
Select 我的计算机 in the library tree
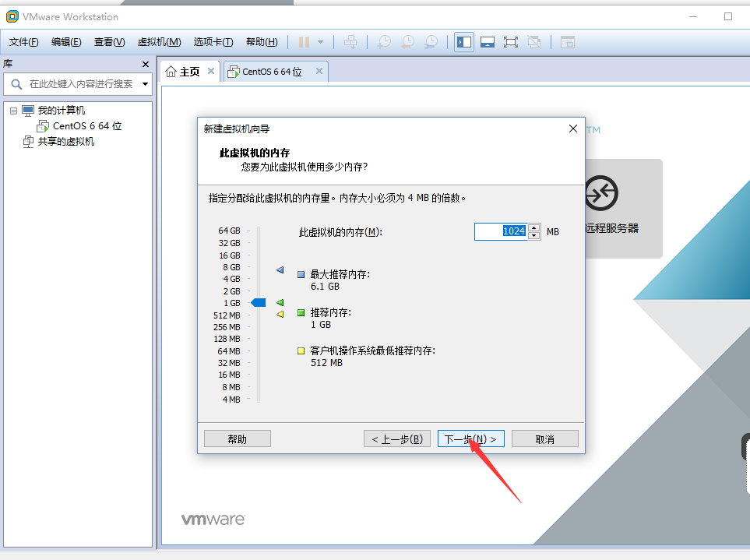click(x=62, y=111)
